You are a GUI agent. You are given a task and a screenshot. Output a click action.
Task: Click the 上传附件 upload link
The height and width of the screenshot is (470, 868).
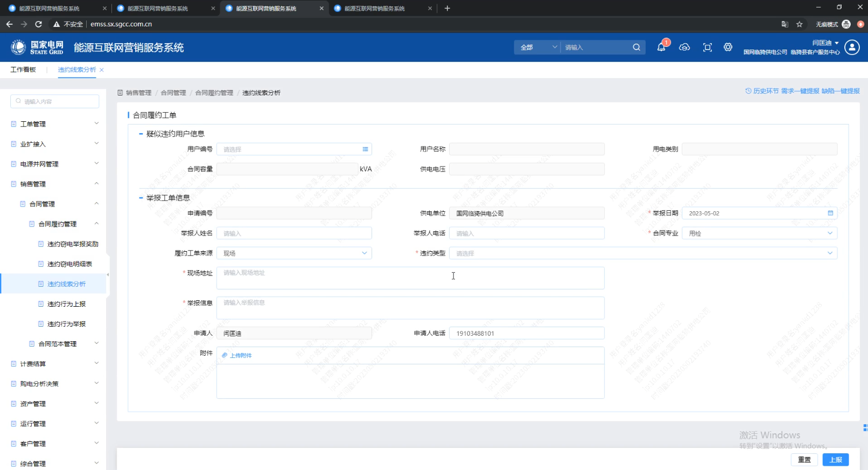click(237, 355)
